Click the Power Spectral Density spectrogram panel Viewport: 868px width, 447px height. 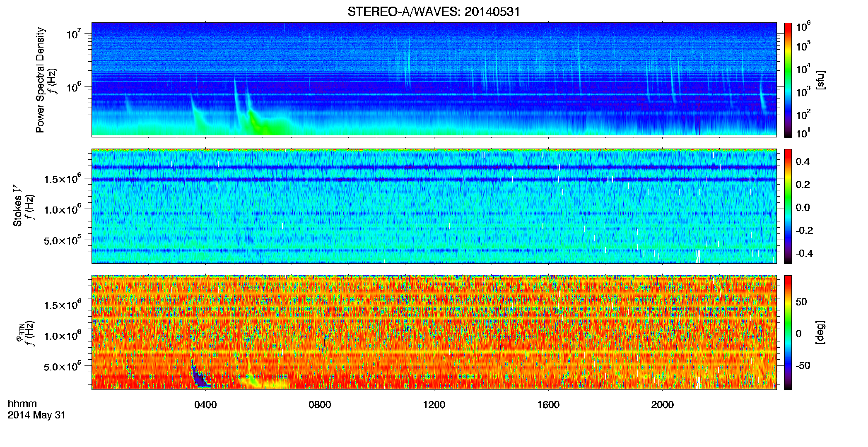pos(434,79)
